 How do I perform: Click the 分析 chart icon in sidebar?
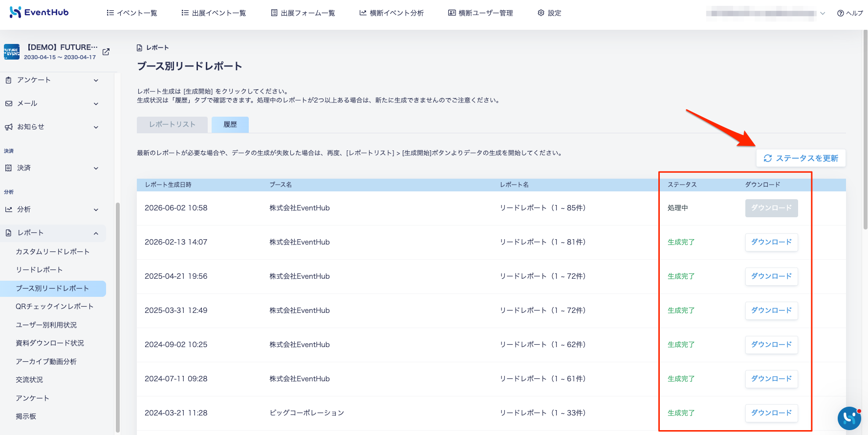point(8,209)
